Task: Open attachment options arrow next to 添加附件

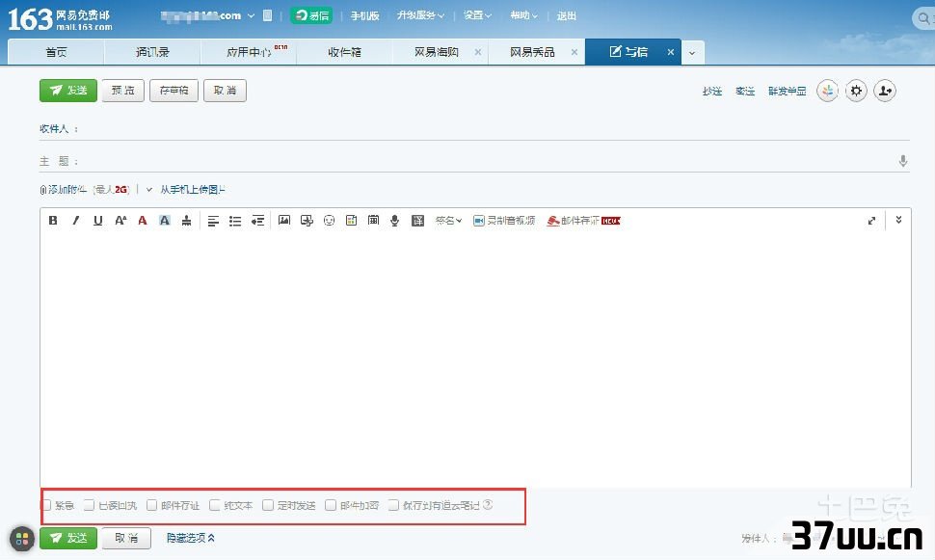Action: pyautogui.click(x=149, y=190)
